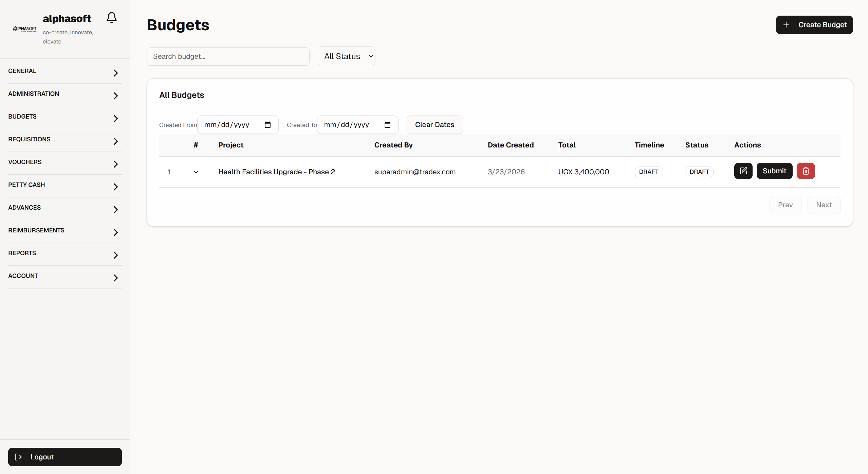Click the Clear Dates button
868x474 pixels.
(x=434, y=125)
